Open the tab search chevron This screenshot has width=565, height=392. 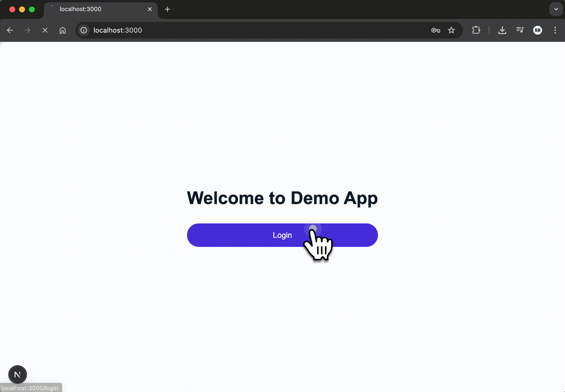tap(556, 9)
